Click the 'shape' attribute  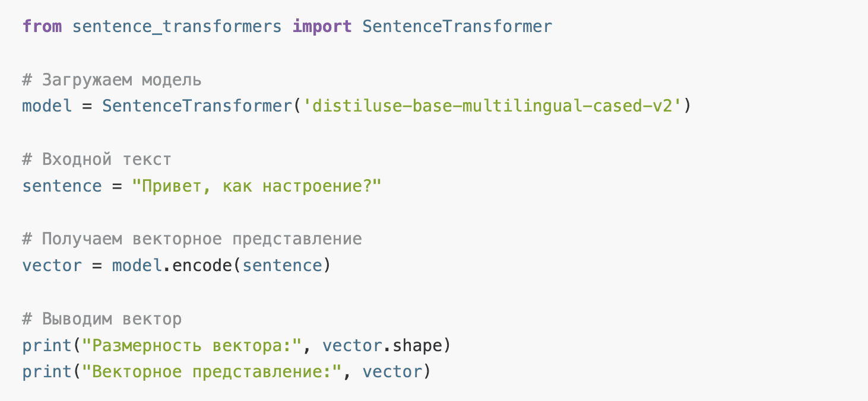coord(417,345)
